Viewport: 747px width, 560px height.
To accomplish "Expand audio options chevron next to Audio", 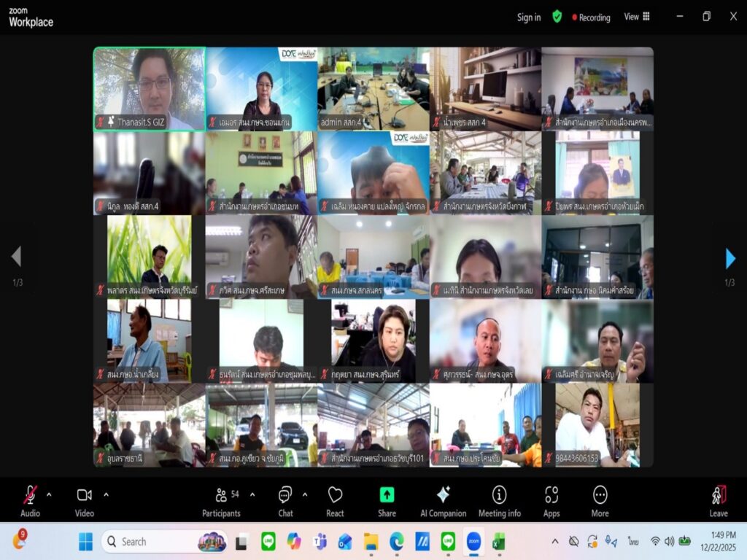I will pos(49,494).
